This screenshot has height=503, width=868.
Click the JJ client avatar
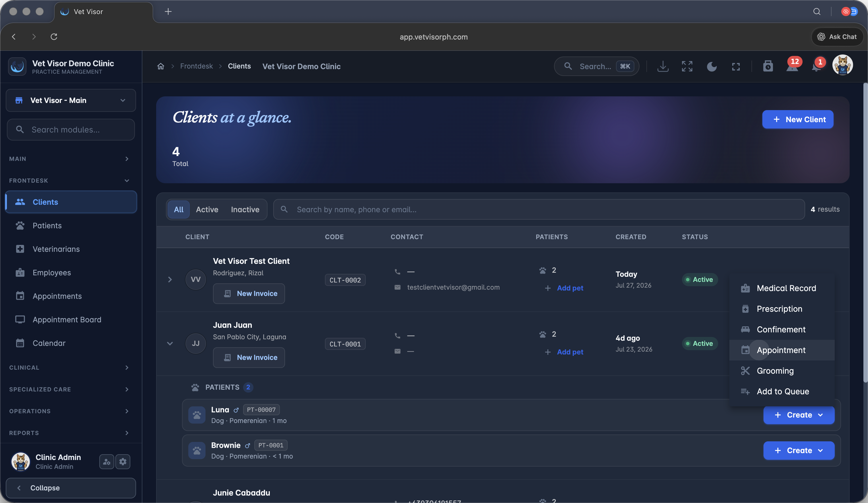(196, 343)
